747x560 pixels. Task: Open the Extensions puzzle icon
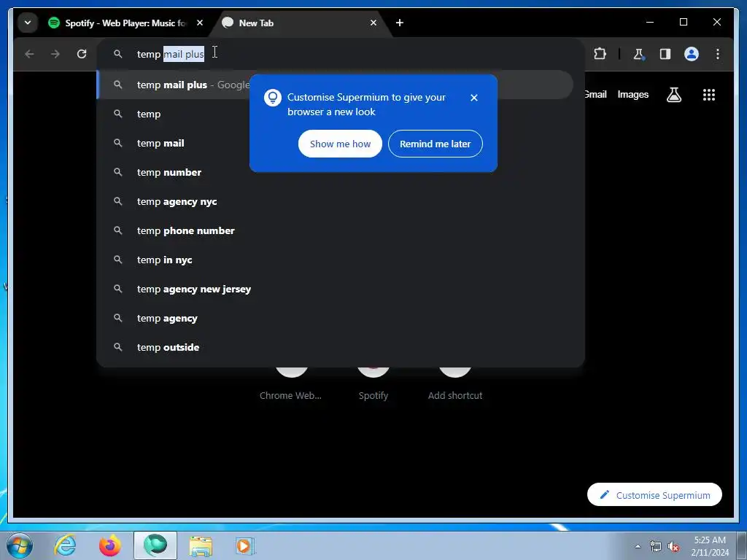tap(600, 54)
